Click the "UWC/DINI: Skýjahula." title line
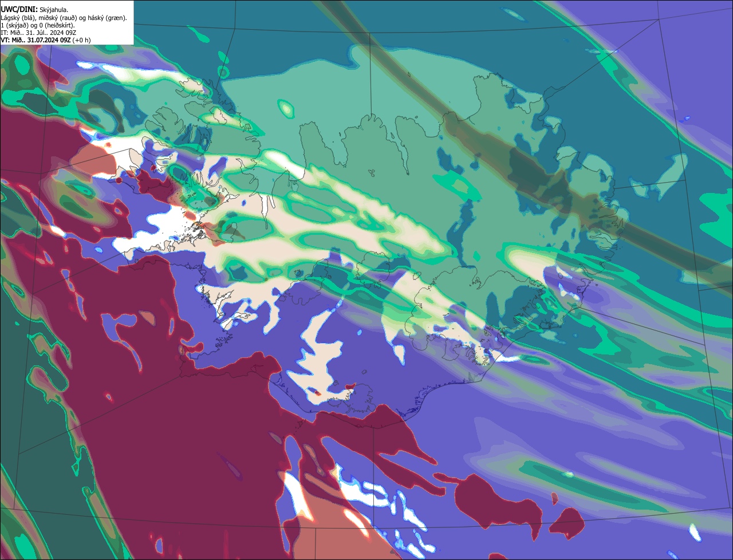Viewport: 733px width, 560px height. [x=34, y=9]
